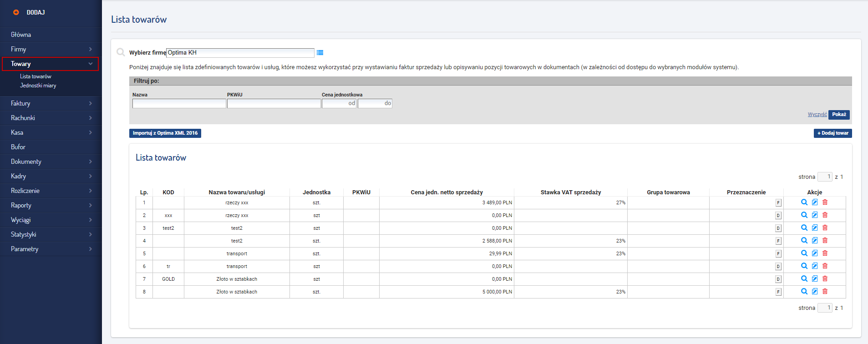Delete row 3 test2 using the trash icon

(x=825, y=228)
